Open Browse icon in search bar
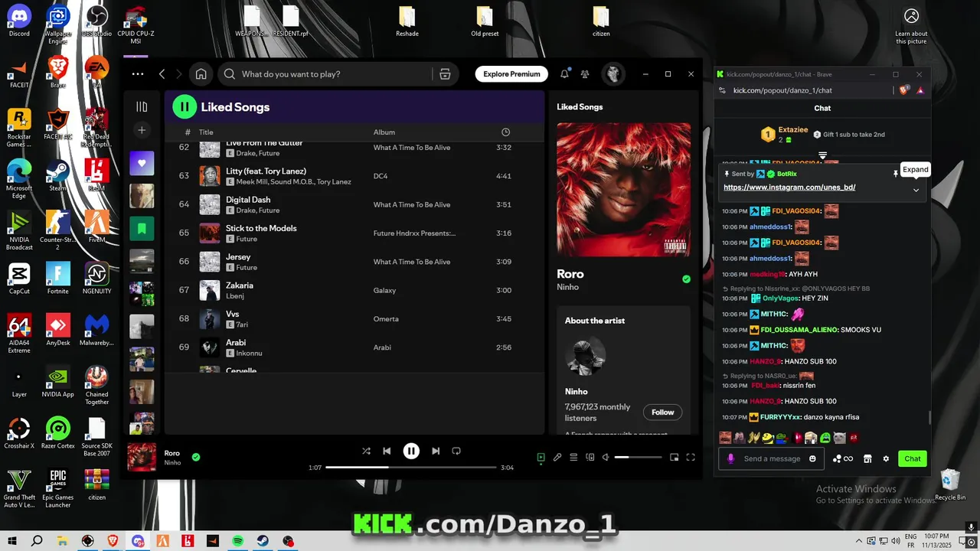 click(x=445, y=74)
